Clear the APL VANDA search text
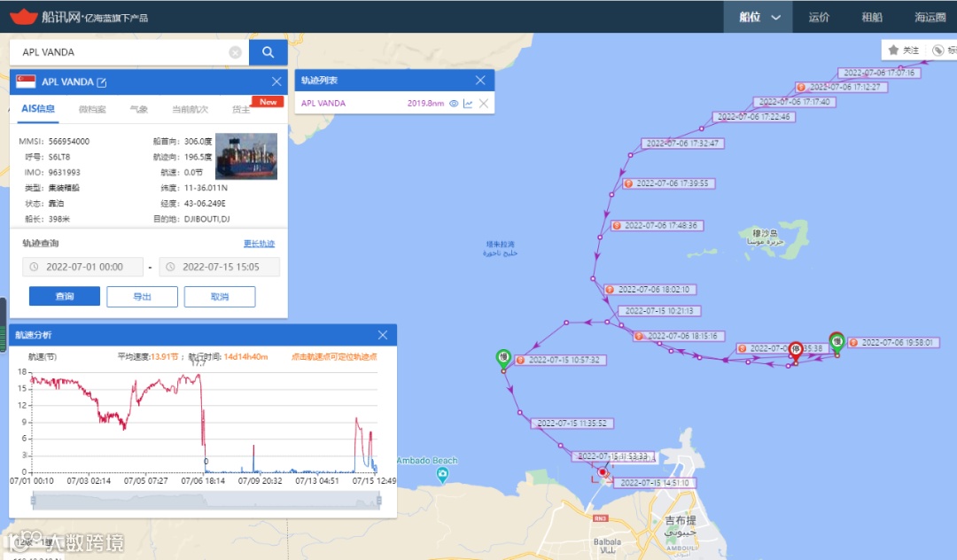 click(x=235, y=52)
